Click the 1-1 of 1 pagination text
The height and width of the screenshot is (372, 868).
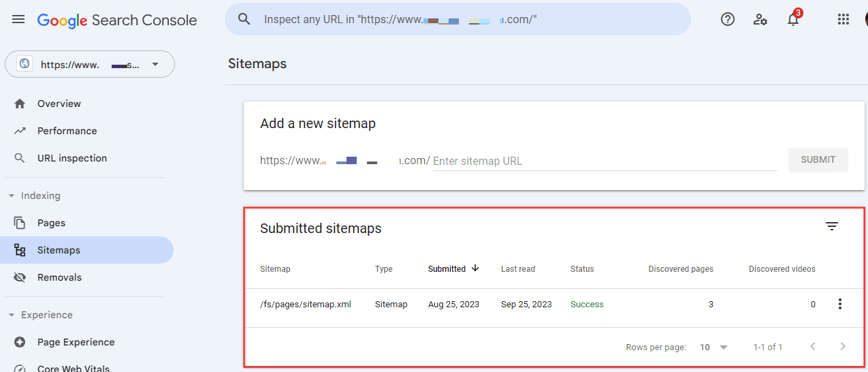[x=768, y=347]
